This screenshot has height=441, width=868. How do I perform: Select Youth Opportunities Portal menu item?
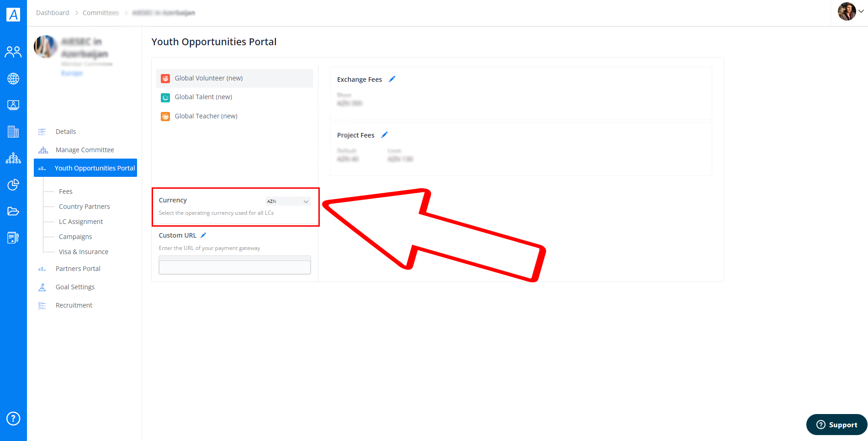click(x=85, y=168)
